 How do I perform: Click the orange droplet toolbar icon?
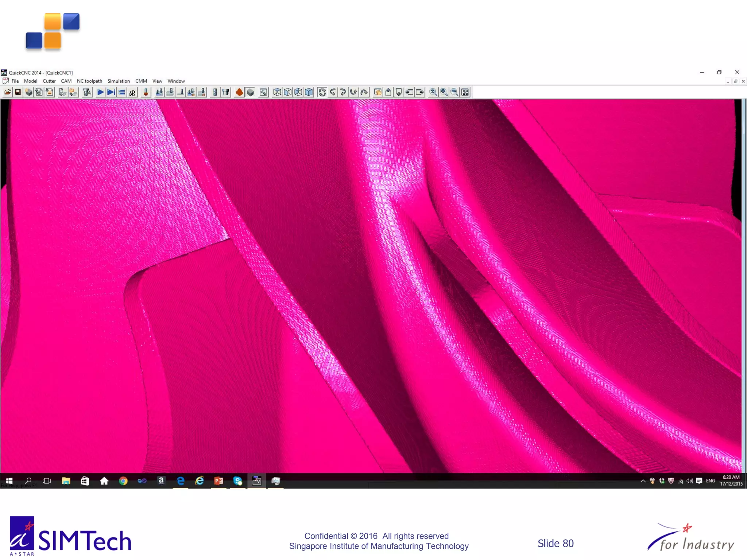239,92
